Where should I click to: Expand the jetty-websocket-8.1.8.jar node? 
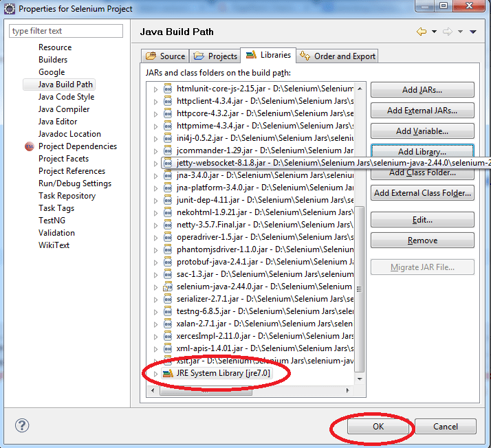pyautogui.click(x=155, y=164)
